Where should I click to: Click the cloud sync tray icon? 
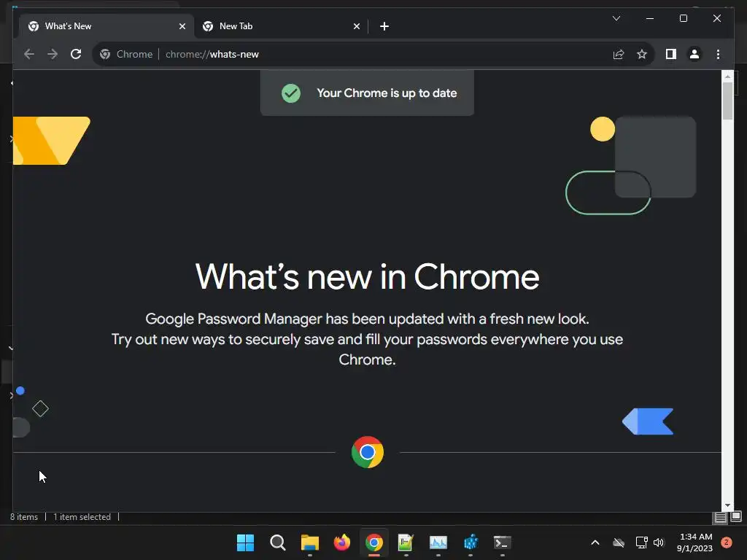tap(619, 542)
